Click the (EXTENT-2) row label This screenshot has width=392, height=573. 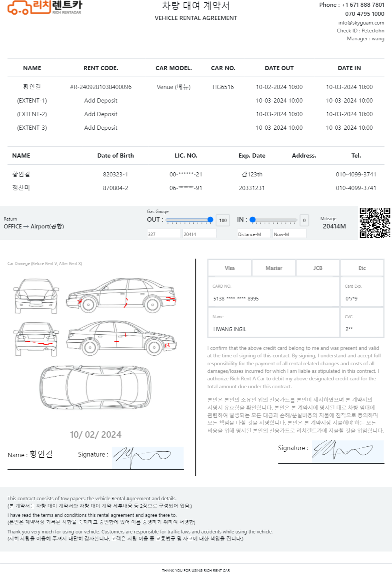click(x=32, y=114)
